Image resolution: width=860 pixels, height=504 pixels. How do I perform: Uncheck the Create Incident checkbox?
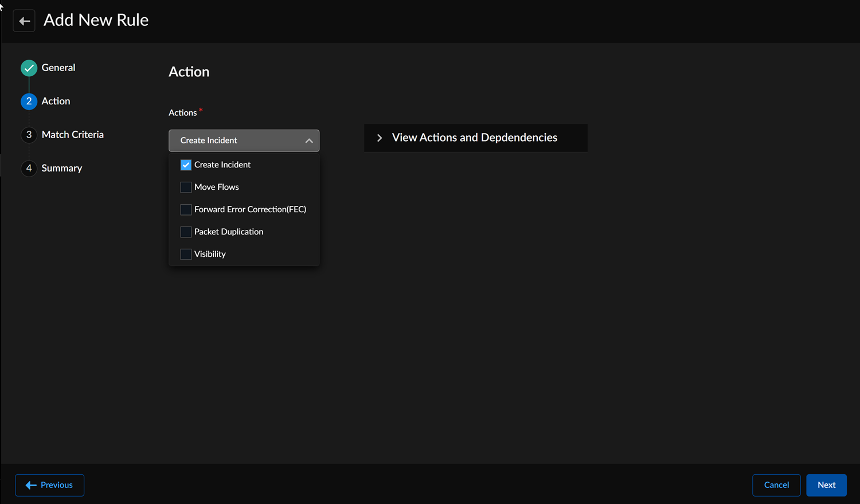(186, 165)
